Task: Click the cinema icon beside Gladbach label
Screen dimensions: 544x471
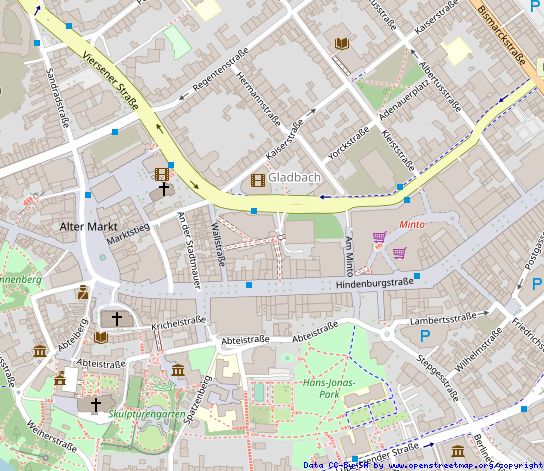Action: 257,180
